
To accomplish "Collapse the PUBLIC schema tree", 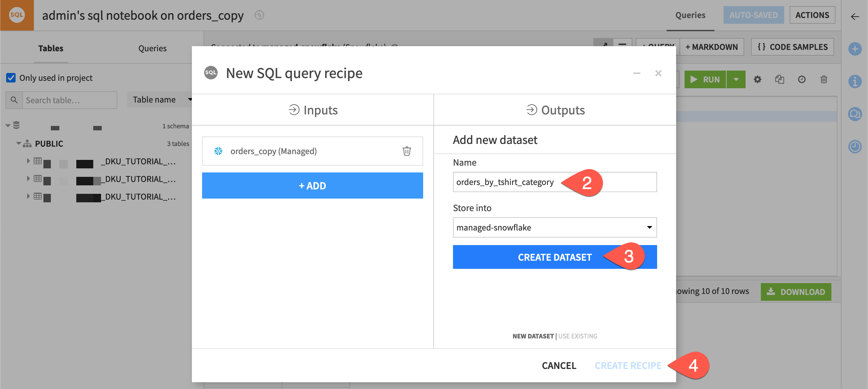I will (19, 143).
